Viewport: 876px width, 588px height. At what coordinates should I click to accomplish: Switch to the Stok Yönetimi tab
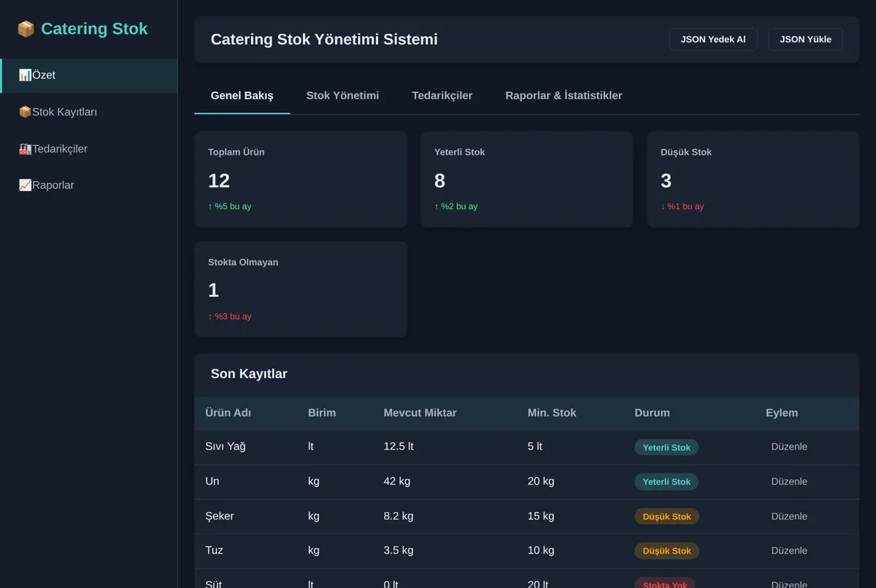click(x=342, y=96)
